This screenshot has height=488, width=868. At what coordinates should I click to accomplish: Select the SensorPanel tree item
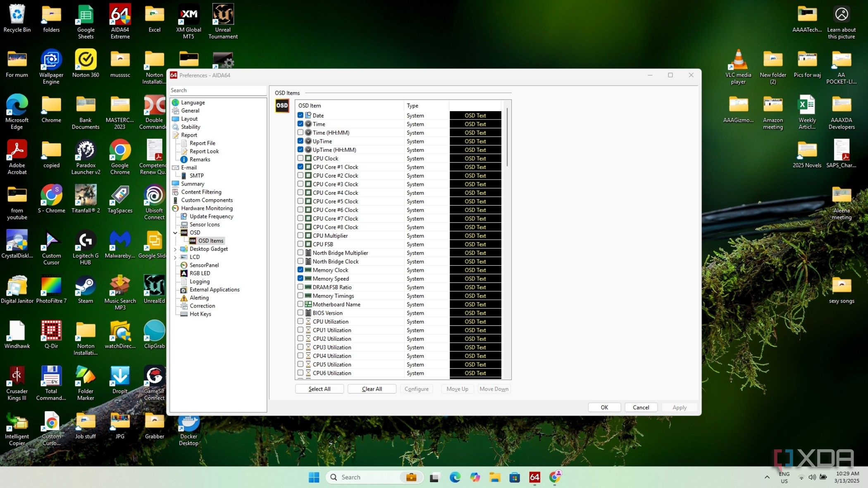click(x=204, y=265)
